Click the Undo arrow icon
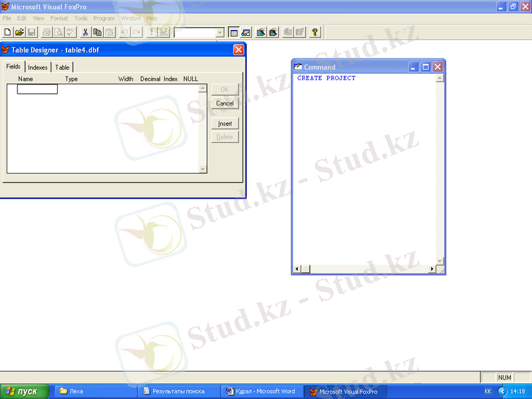Viewport: 532px width, 399px height. 124,32
